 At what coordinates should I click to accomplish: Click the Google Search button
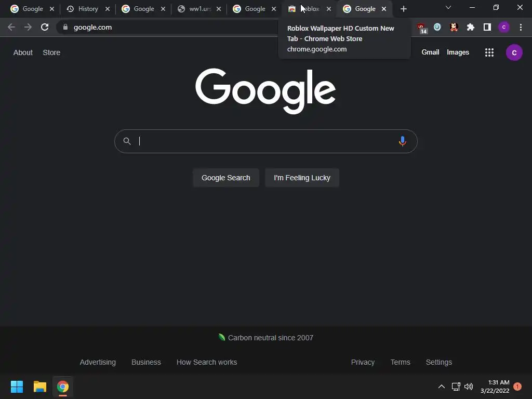point(226,178)
